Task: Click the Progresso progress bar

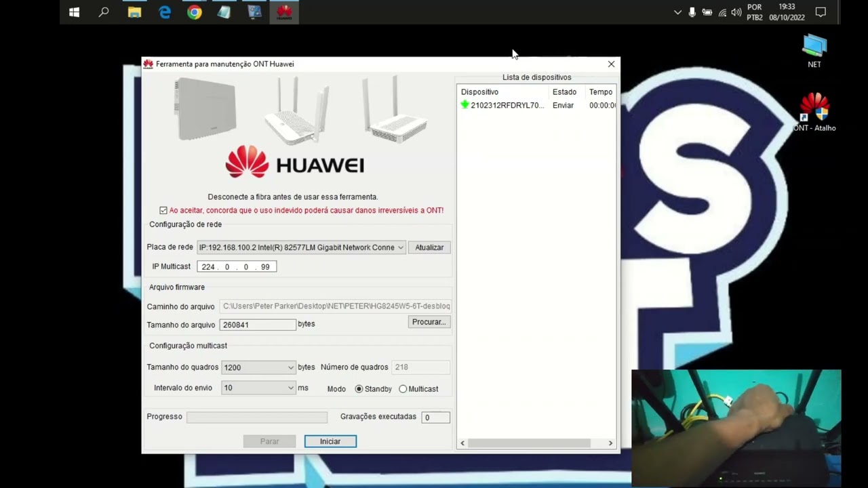Action: [257, 418]
